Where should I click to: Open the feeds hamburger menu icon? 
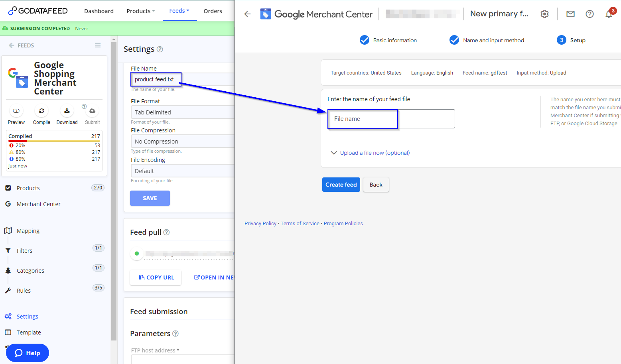tap(98, 45)
